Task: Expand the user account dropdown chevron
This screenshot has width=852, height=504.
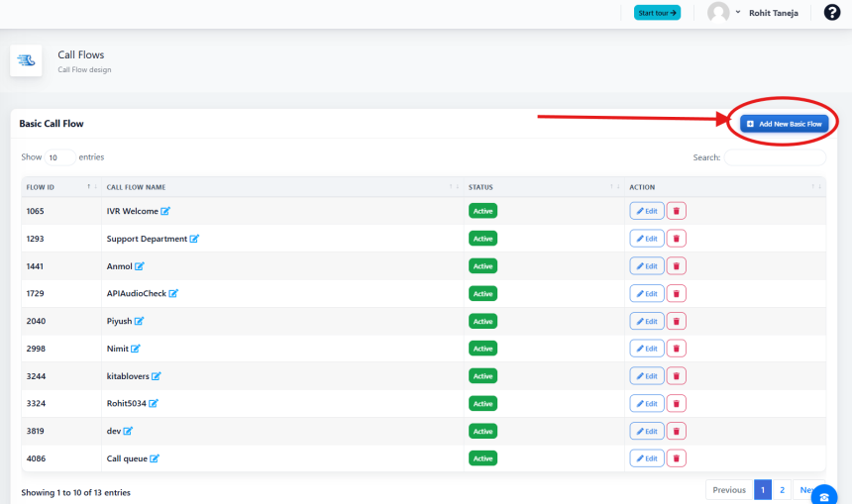Action: (x=738, y=12)
